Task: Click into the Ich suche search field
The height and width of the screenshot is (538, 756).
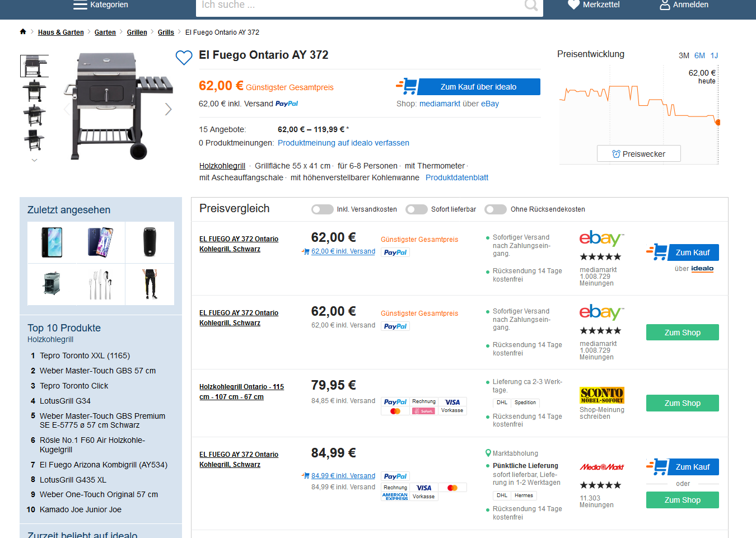Action: click(358, 6)
